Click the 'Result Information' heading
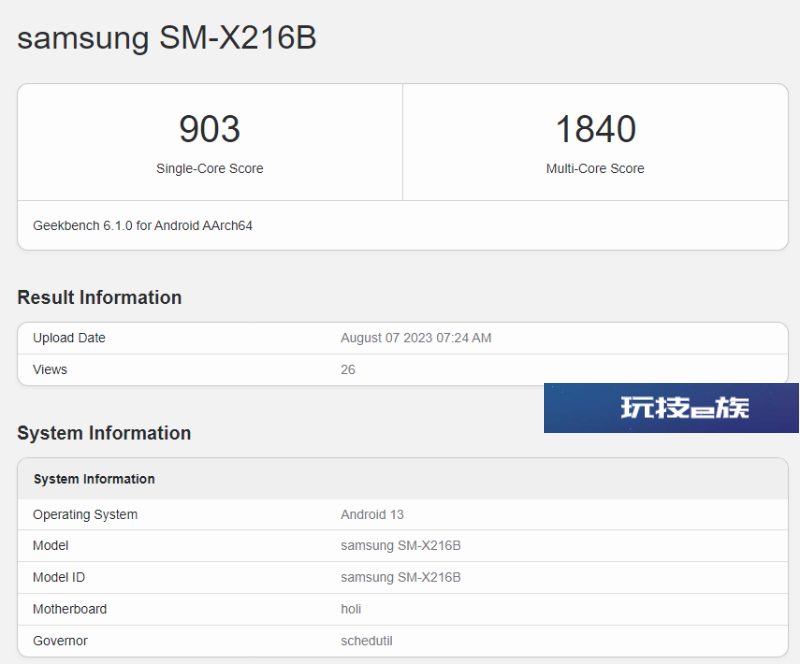800x664 pixels. pyautogui.click(x=99, y=298)
